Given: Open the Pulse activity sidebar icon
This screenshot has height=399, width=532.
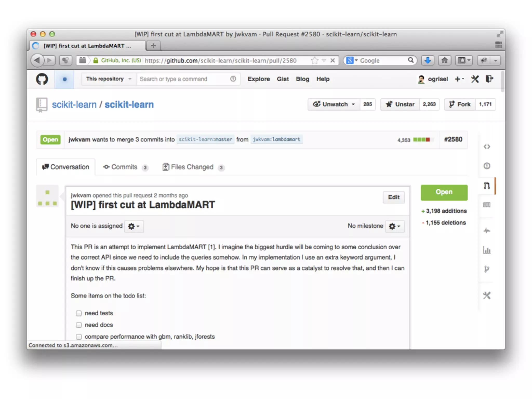Looking at the screenshot, I should pos(487,231).
